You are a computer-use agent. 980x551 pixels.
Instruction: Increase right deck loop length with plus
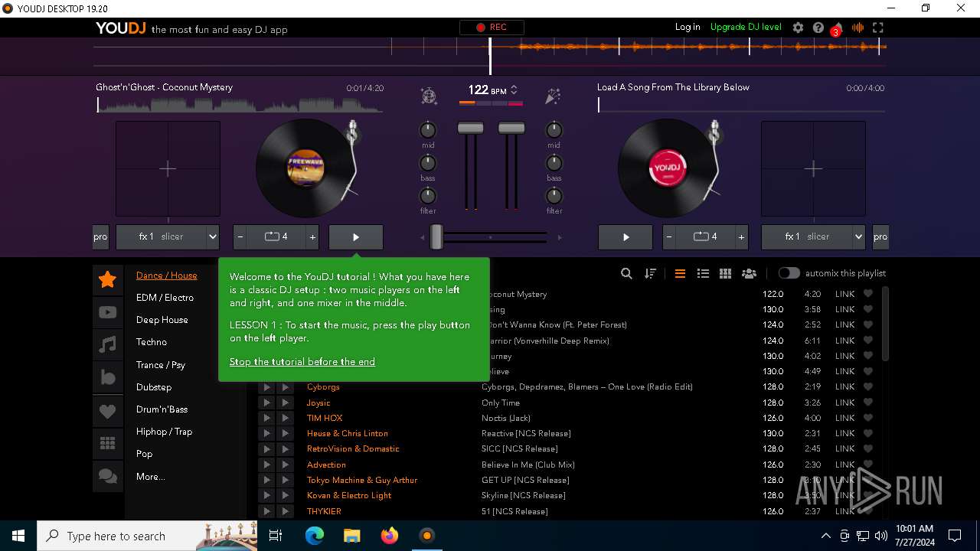point(741,237)
